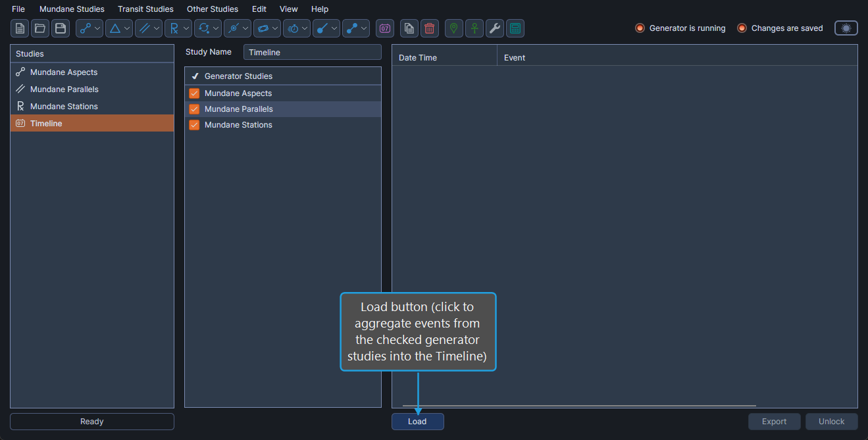Viewport: 868px width, 440px height.
Task: Click the Load button
Action: coord(418,422)
